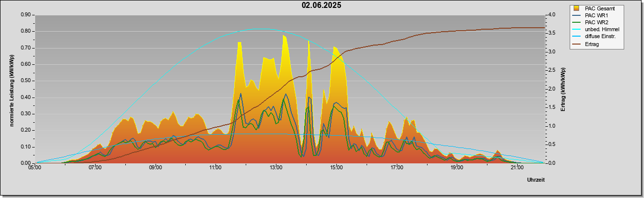644x198 pixels.
Task: Click the 15:00 time axis label
Action: [336, 168]
